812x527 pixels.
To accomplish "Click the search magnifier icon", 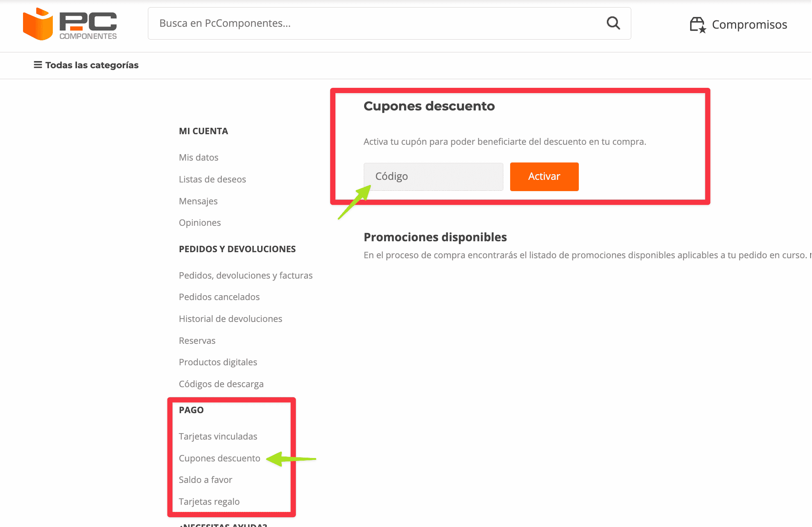I will point(613,23).
